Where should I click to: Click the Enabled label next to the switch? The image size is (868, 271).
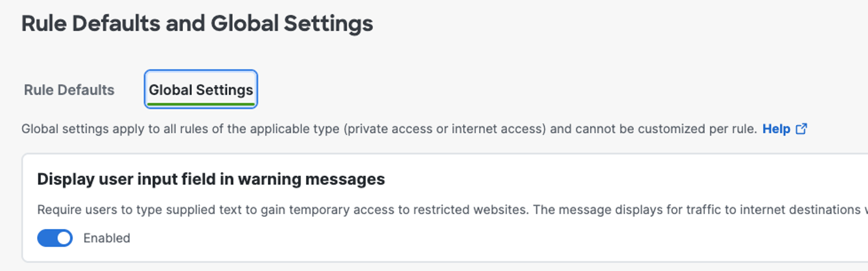[x=107, y=238]
